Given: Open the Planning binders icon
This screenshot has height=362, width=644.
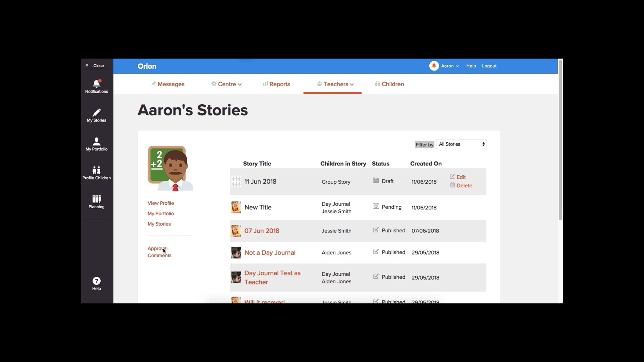Looking at the screenshot, I should tap(96, 199).
